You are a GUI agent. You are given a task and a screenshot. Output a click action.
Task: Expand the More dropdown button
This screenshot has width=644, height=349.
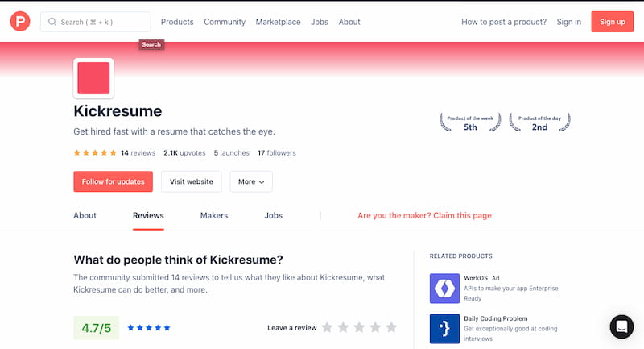[x=251, y=181]
